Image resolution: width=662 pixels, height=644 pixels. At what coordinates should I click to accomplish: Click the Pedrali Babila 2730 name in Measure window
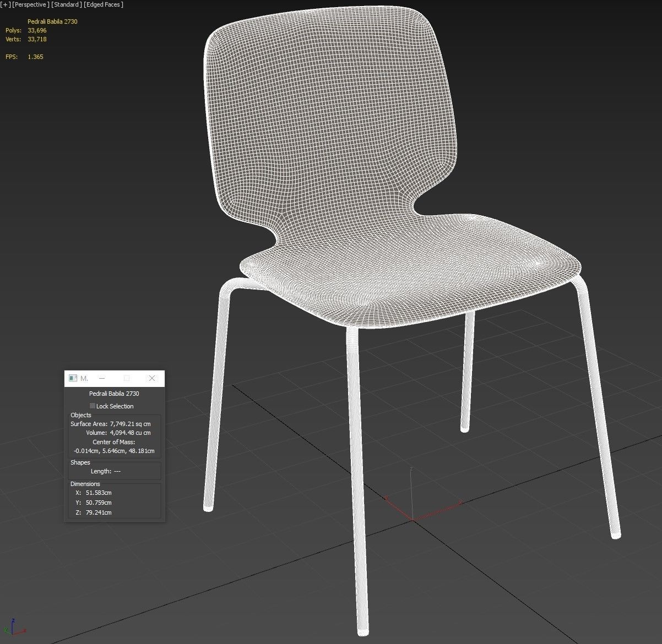click(114, 394)
